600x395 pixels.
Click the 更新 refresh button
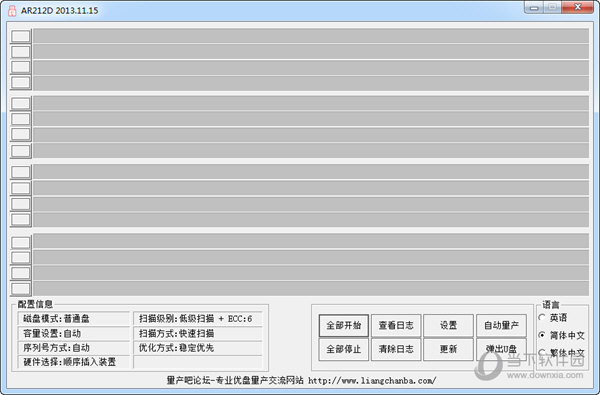tap(448, 349)
